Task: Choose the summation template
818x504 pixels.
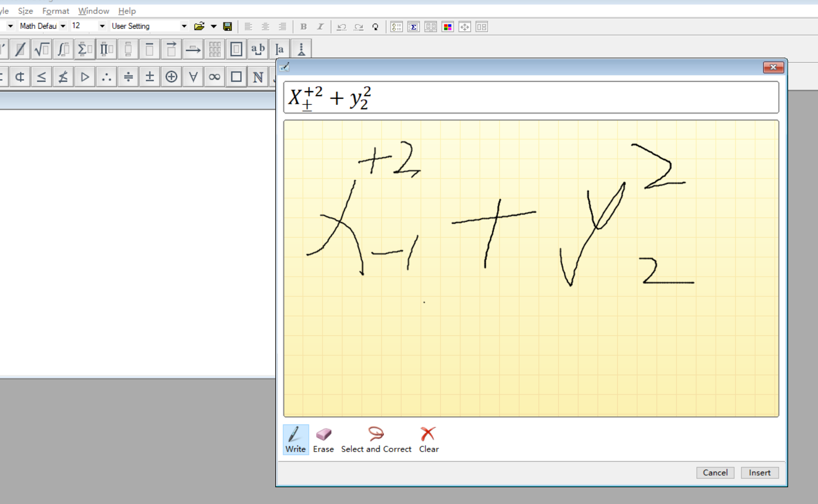Action: pos(84,49)
